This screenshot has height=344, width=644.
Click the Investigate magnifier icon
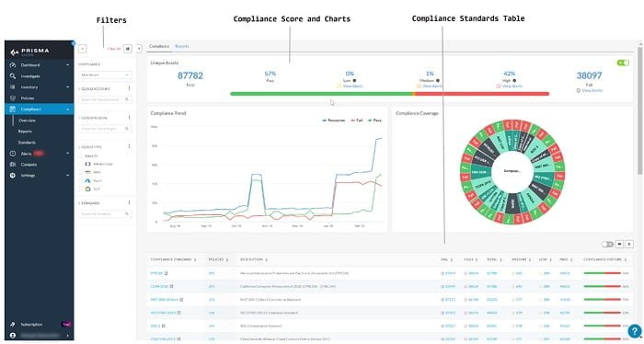pos(13,76)
